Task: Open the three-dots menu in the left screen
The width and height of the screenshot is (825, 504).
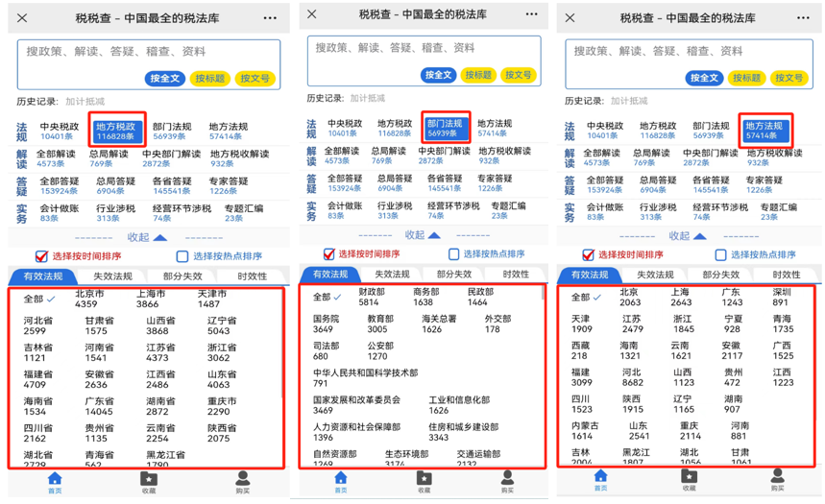Action: (270, 18)
